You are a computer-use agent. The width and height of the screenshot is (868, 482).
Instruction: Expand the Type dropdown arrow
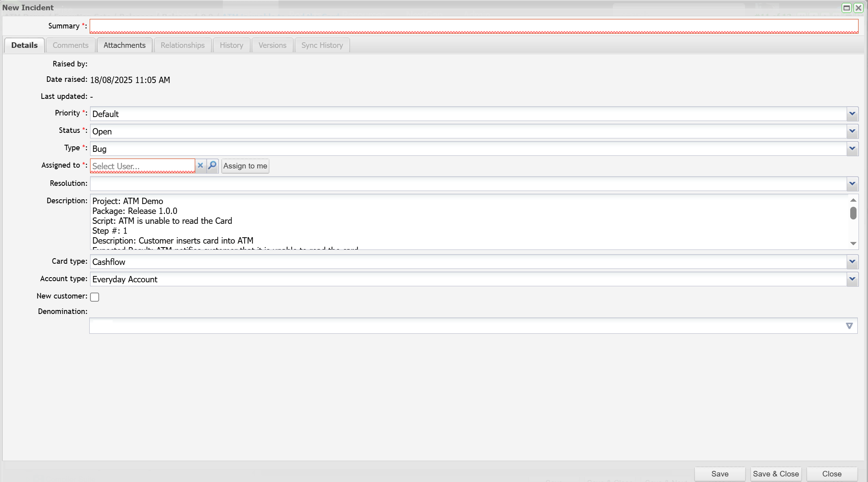point(852,149)
